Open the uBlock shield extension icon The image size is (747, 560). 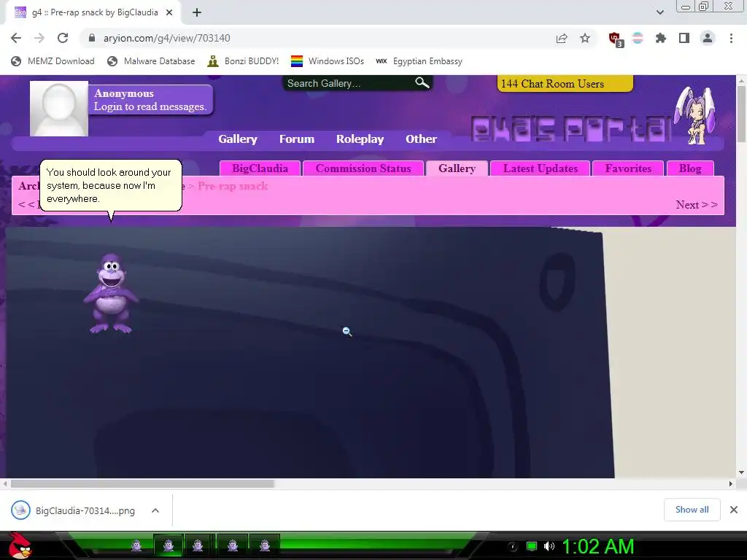(615, 39)
